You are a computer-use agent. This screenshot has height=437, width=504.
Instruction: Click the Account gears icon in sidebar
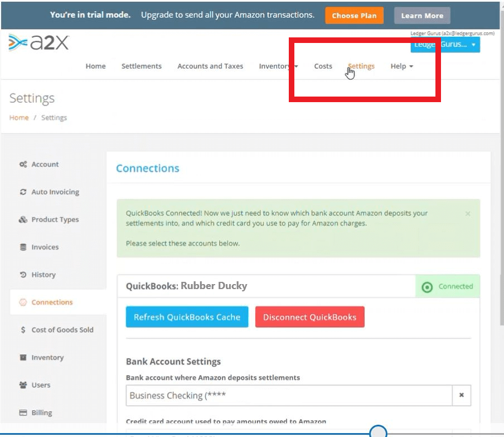click(23, 165)
